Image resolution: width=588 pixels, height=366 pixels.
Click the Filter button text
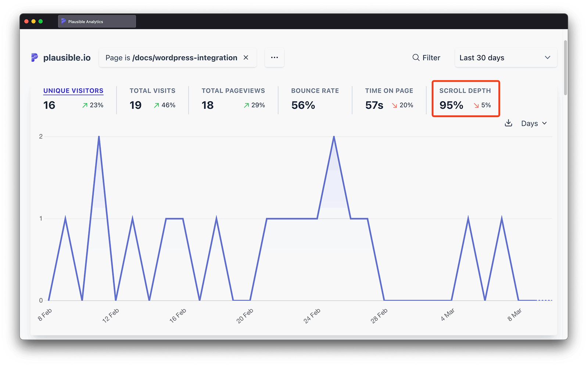pos(431,58)
